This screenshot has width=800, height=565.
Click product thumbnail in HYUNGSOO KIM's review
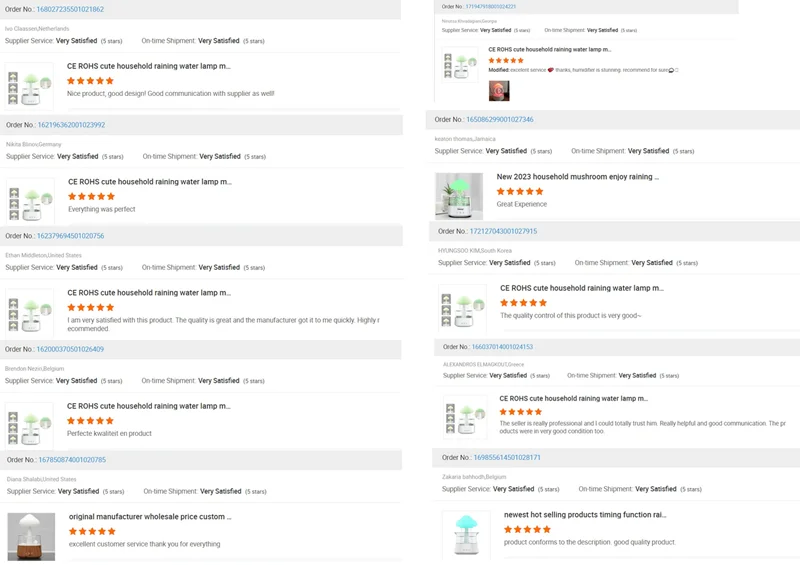coord(462,309)
